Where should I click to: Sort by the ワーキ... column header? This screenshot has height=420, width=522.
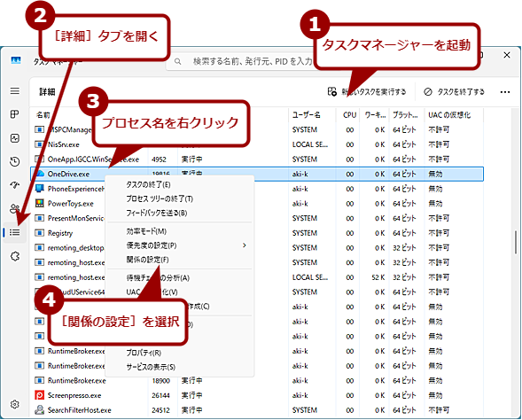375,115
